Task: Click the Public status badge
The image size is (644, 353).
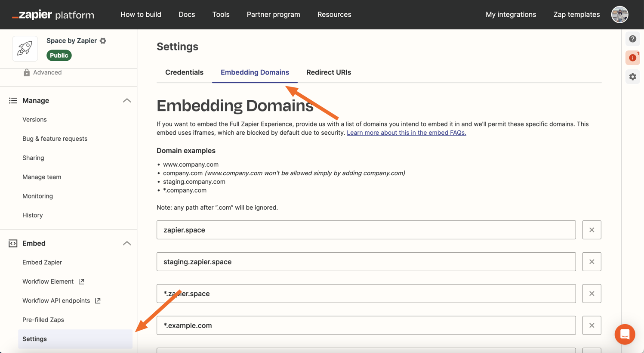Action: point(59,55)
